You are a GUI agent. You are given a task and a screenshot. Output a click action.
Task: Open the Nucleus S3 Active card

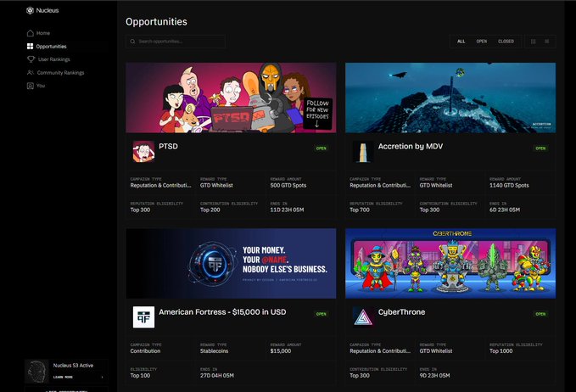point(66,372)
